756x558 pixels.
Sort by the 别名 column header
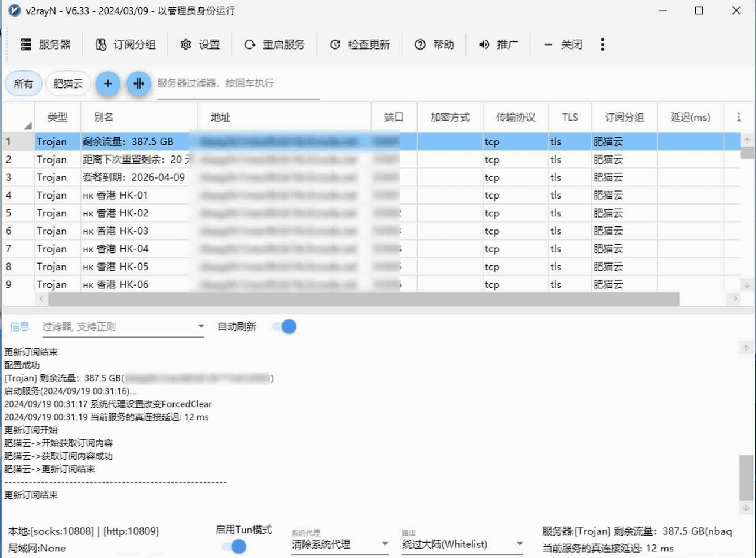tap(139, 117)
